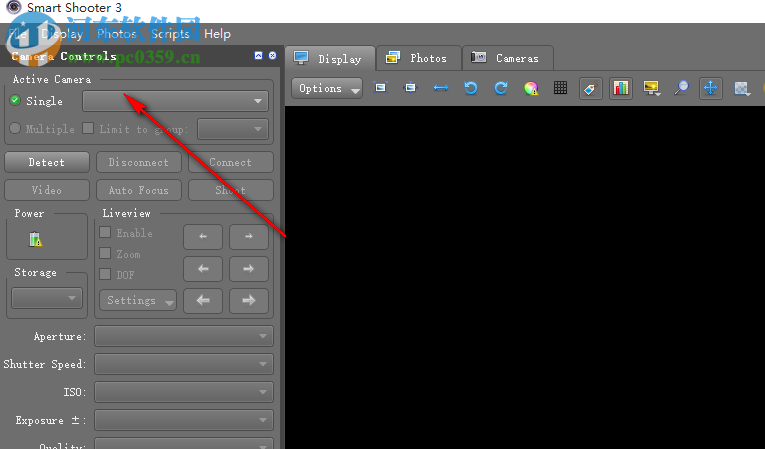Viewport: 765px width, 449px height.
Task: Open the Liveview Settings dropdown
Action: coord(138,301)
